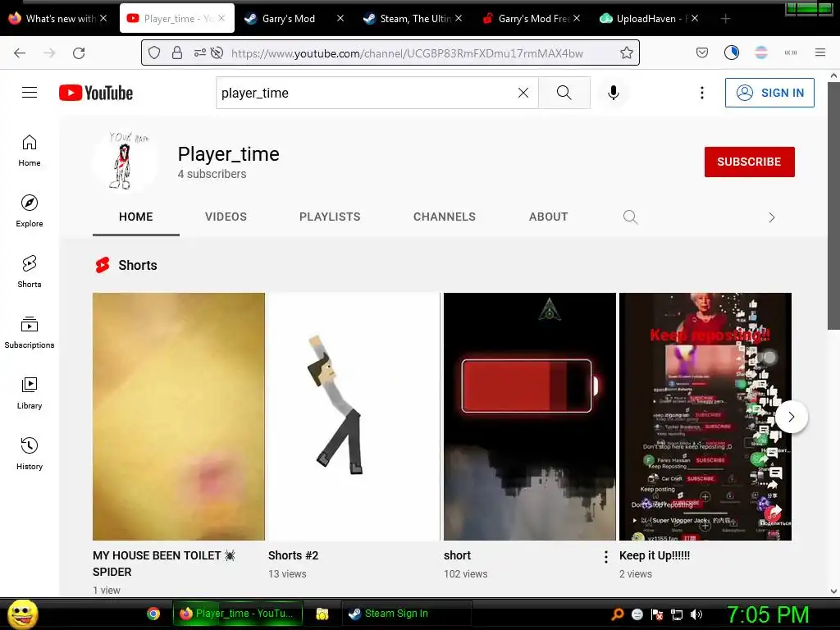This screenshot has width=840, height=630.
Task: Open the 'MY HOUSE BEEN TOILET SPIDER' title
Action: click(164, 564)
